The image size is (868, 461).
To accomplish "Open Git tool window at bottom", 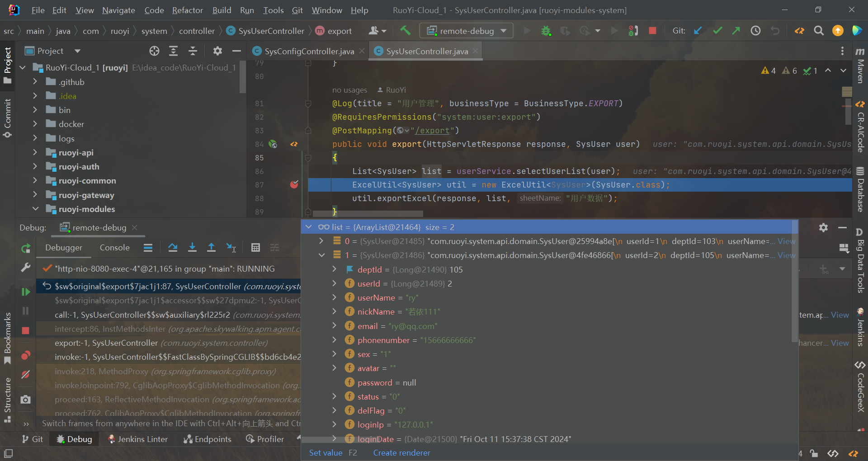I will (32, 439).
